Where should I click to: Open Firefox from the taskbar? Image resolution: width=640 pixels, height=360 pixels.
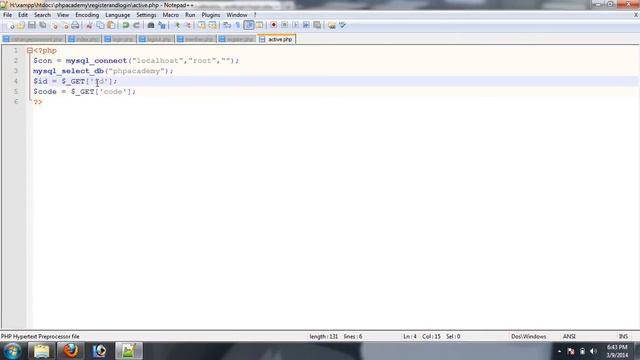coord(71,351)
